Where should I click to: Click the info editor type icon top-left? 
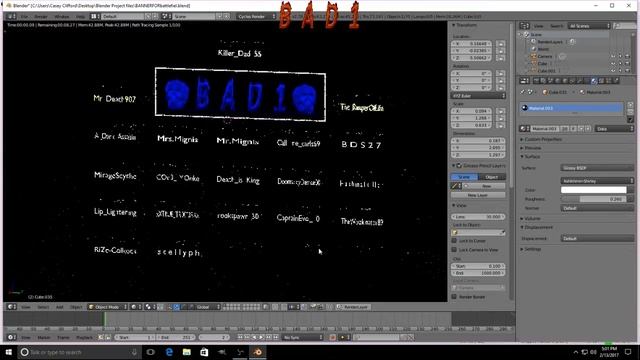point(12,16)
